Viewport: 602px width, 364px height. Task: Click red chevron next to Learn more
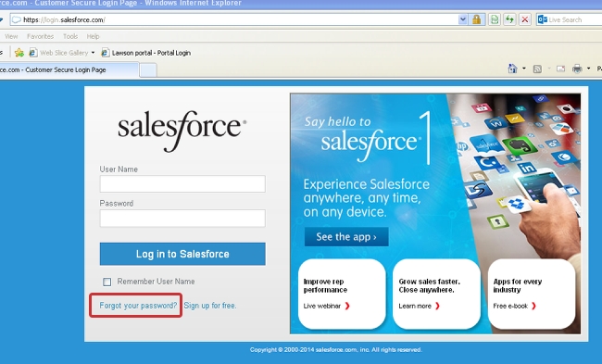(437, 306)
